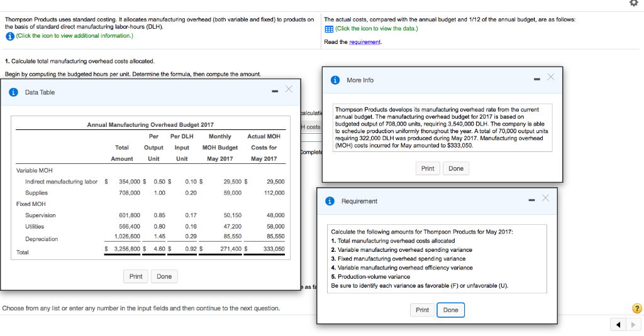This screenshot has height=336, width=644.
Task: Click Done in the Requirement dialog
Action: (450, 310)
